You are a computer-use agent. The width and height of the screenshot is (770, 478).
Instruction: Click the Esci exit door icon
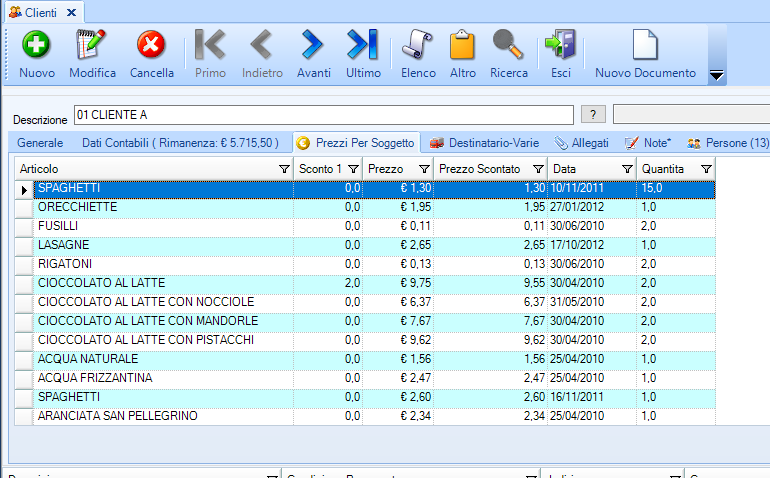[560, 46]
